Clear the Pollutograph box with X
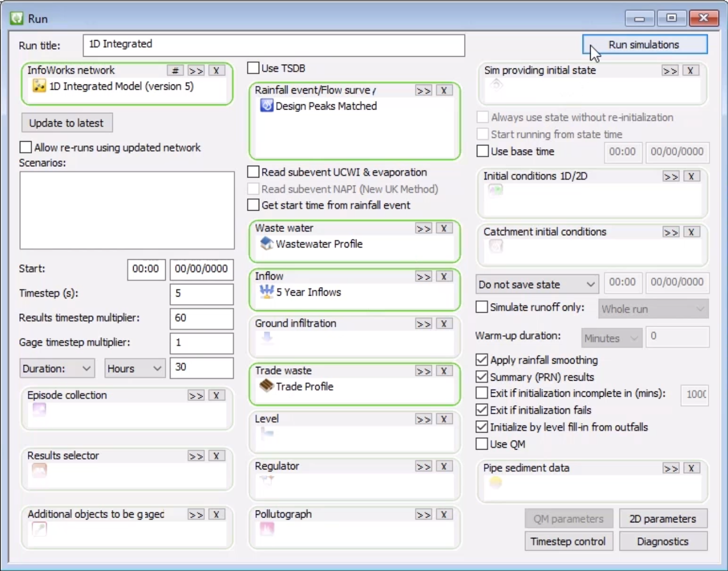Image resolution: width=728 pixels, height=571 pixels. pyautogui.click(x=444, y=514)
